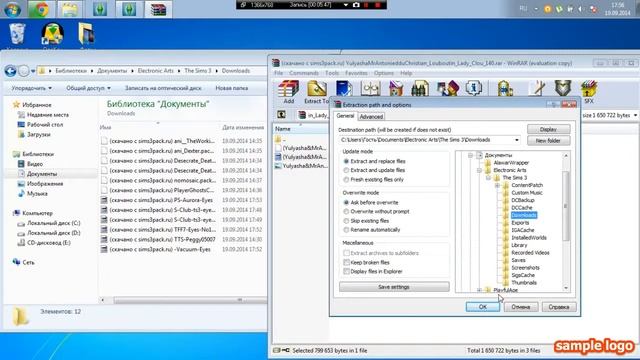Click the WinRAR Protect archive icon
This screenshot has width=640, height=360.
coord(563,88)
